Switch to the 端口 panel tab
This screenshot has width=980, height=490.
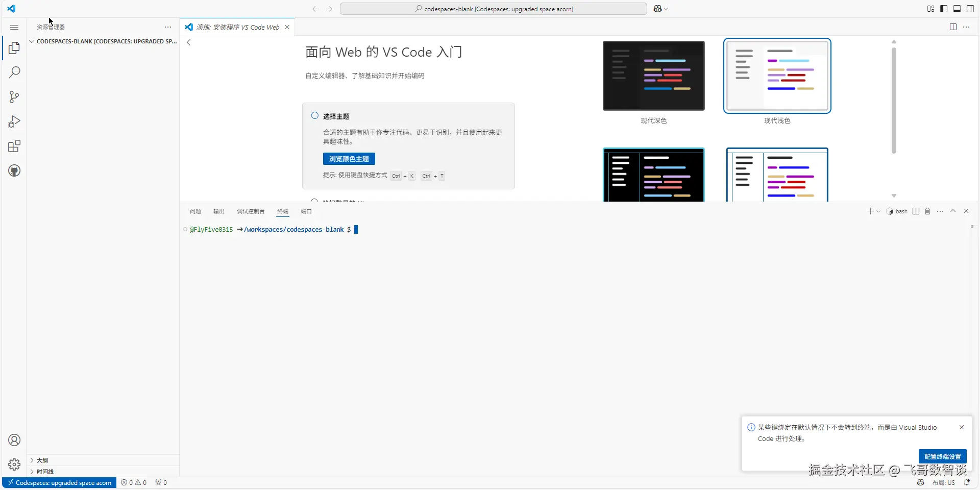(306, 211)
